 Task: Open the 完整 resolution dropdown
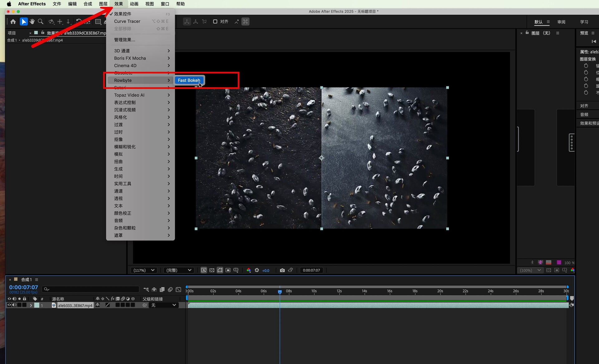click(178, 270)
